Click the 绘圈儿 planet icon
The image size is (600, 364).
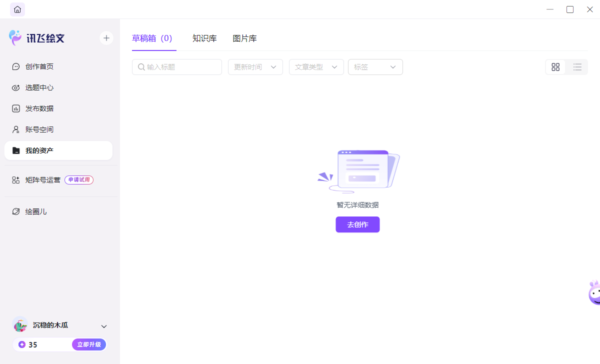click(16, 211)
